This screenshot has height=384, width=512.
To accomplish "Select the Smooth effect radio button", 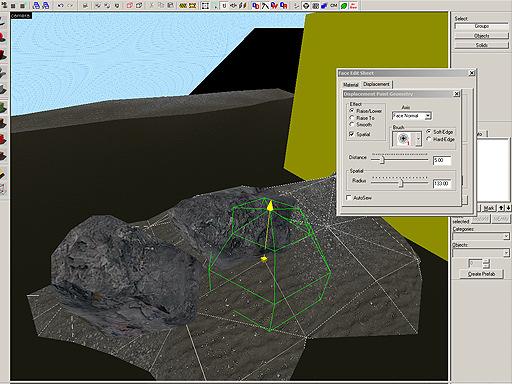I will (x=352, y=124).
